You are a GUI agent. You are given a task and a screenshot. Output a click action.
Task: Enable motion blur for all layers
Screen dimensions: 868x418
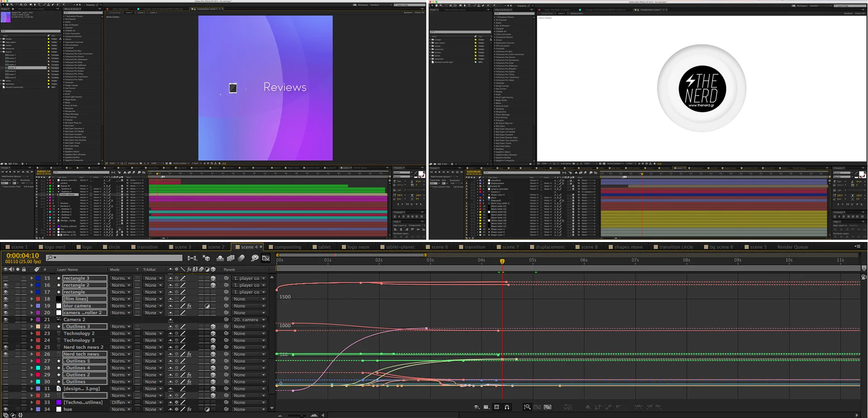[241, 258]
